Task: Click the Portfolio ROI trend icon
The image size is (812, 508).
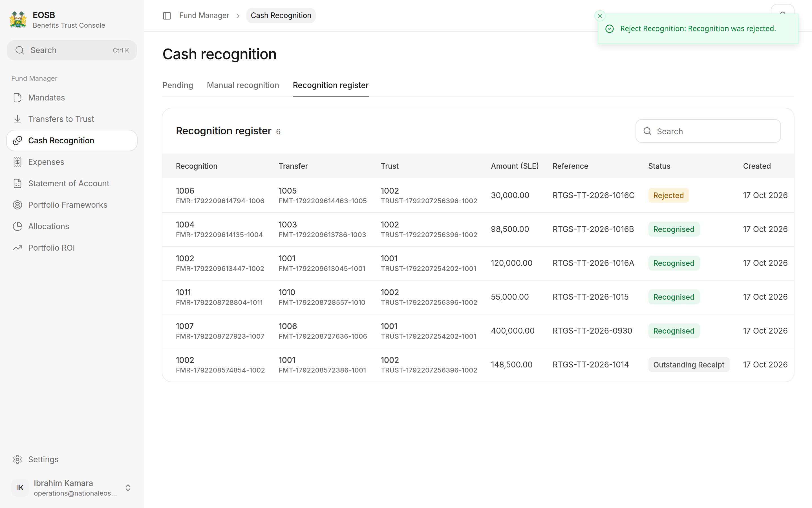Action: click(17, 248)
